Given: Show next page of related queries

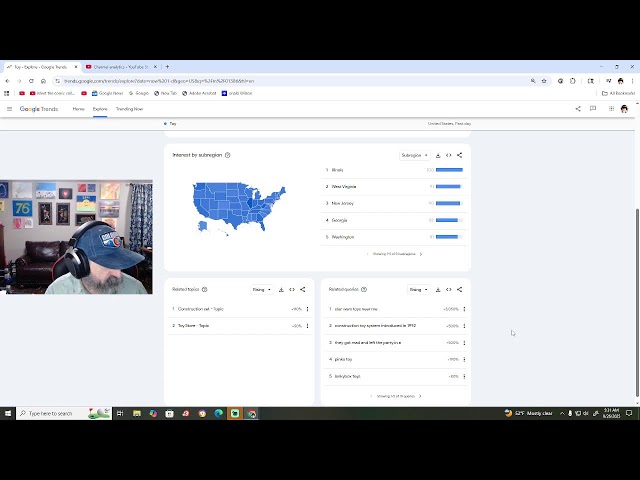Looking at the screenshot, I should click(421, 396).
